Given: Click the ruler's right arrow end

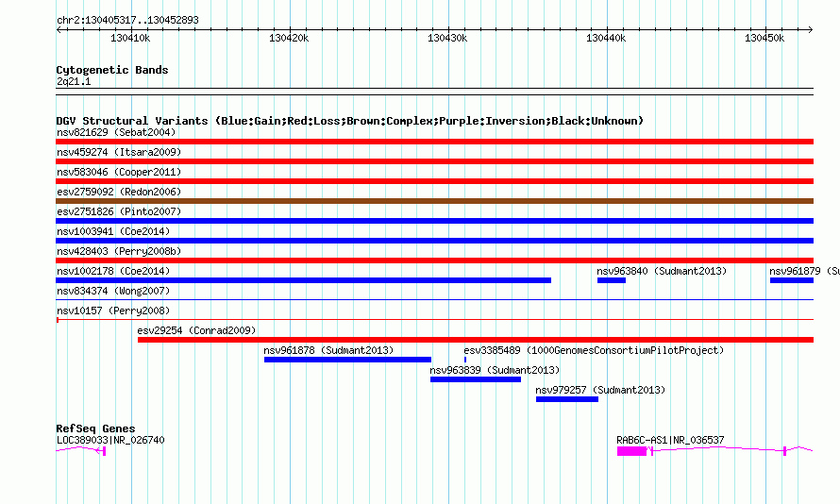Looking at the screenshot, I should pos(811,30).
